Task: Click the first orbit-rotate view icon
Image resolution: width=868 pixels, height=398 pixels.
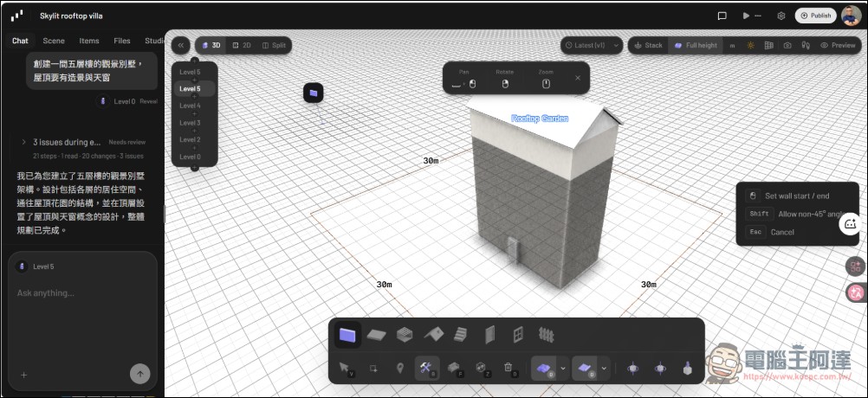Action: (632, 369)
